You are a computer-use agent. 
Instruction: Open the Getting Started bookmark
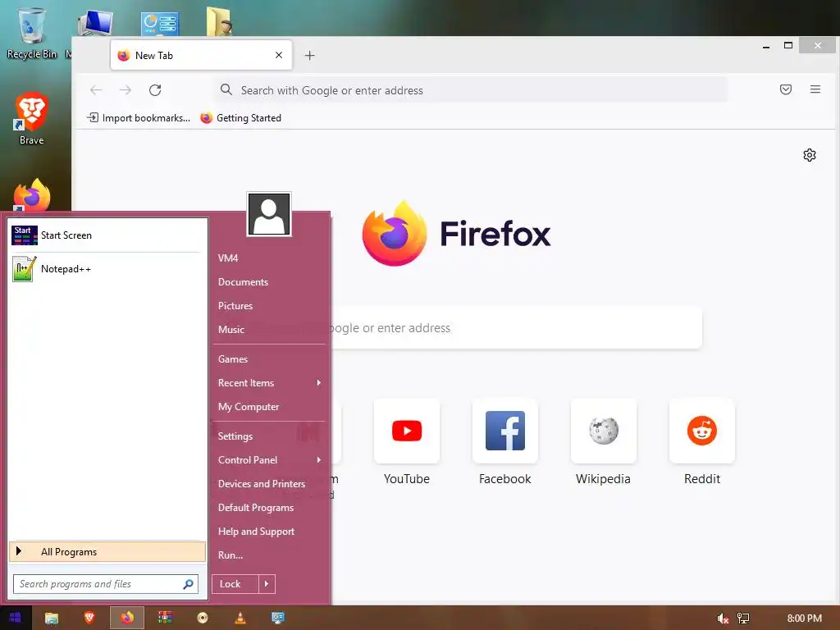[240, 118]
